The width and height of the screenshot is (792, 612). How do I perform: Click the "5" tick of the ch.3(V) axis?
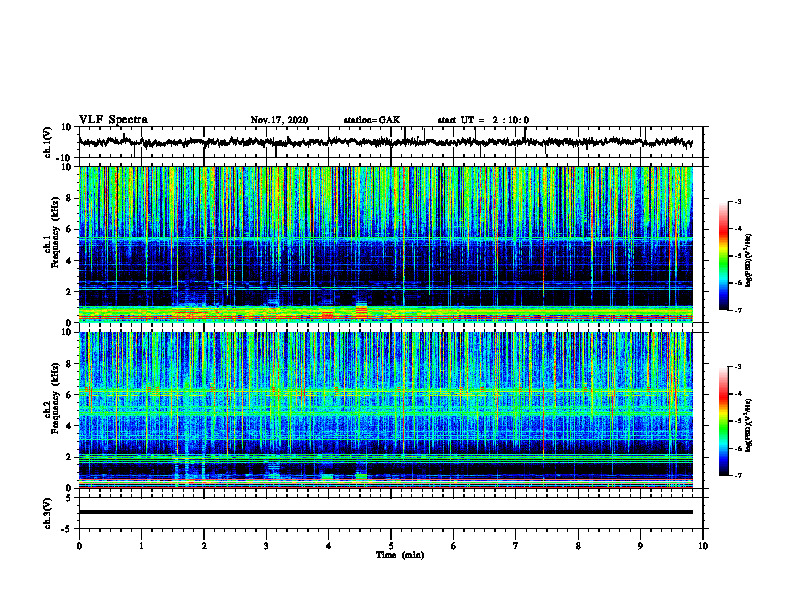(x=70, y=497)
